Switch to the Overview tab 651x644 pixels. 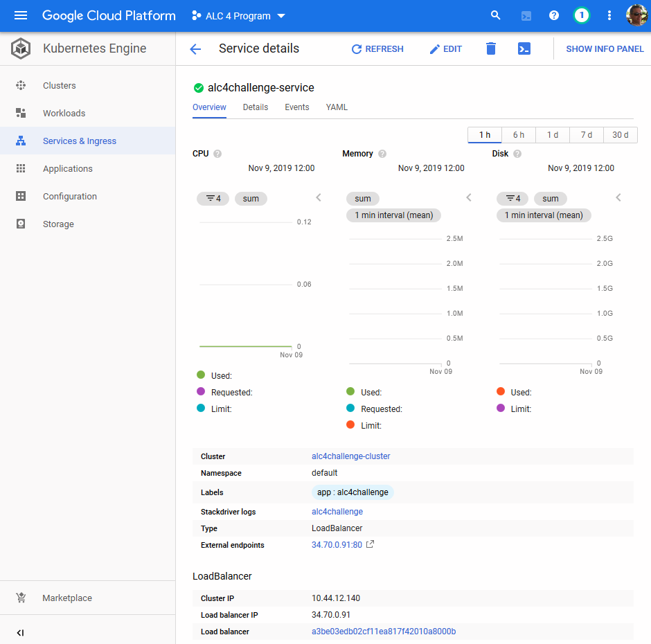tap(209, 107)
